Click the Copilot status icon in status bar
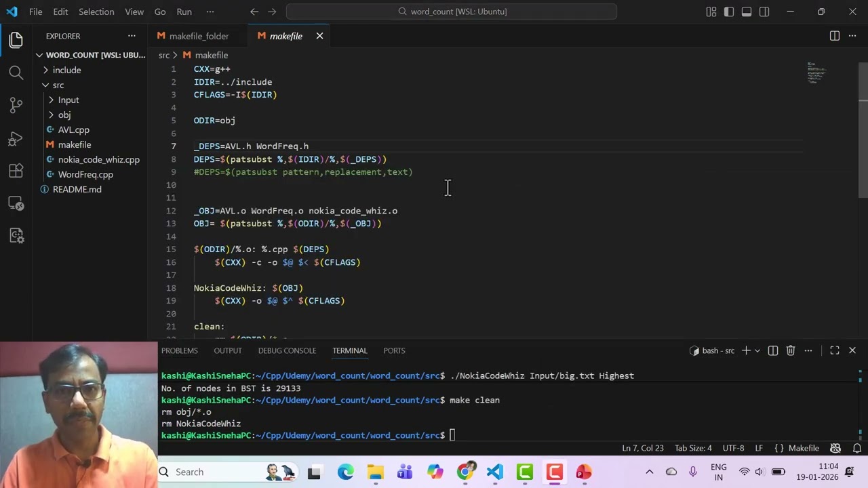The height and width of the screenshot is (488, 868). [835, 448]
